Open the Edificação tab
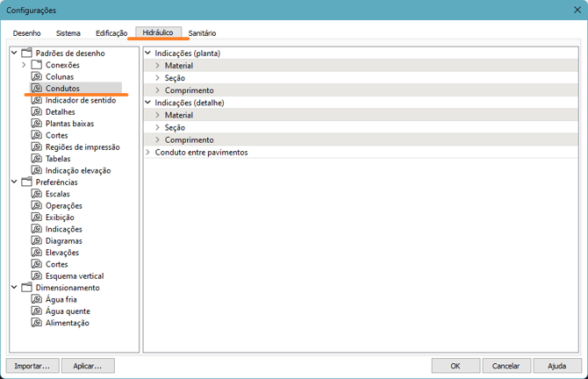Image resolution: width=588 pixels, height=379 pixels. (111, 33)
